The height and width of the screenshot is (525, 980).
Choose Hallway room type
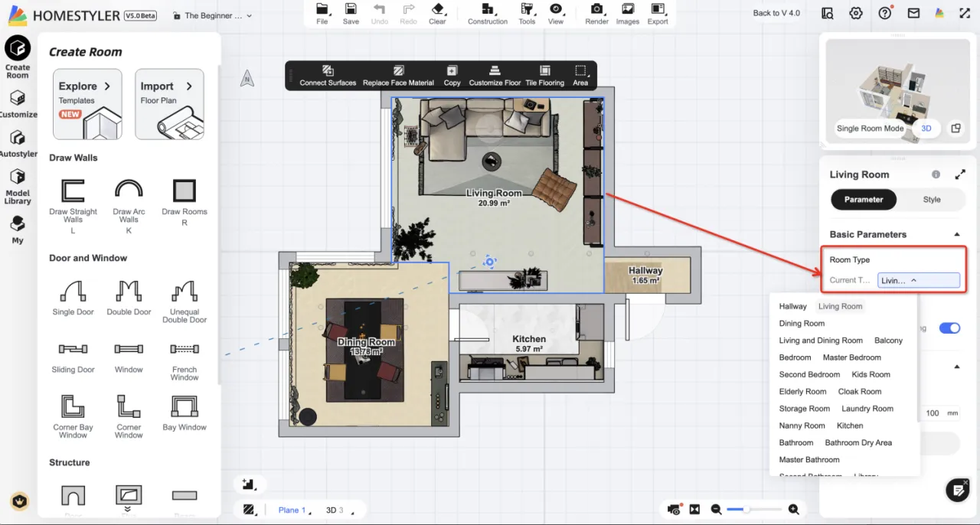click(x=793, y=307)
